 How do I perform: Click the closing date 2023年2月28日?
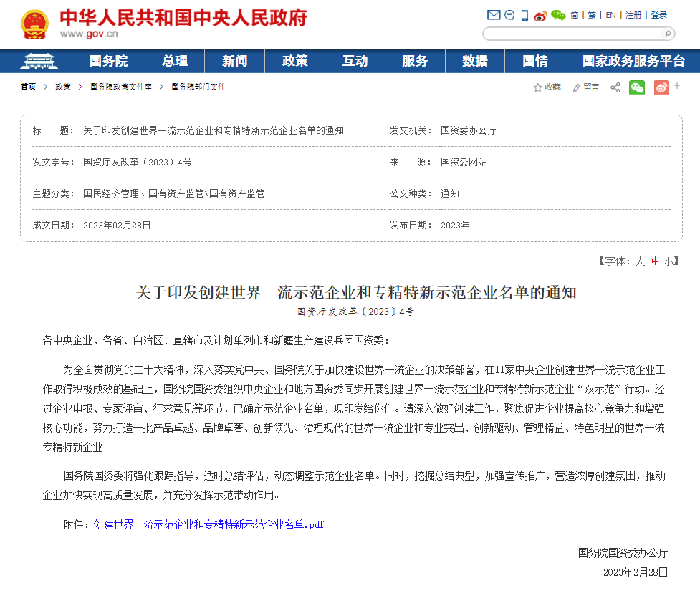tap(636, 572)
